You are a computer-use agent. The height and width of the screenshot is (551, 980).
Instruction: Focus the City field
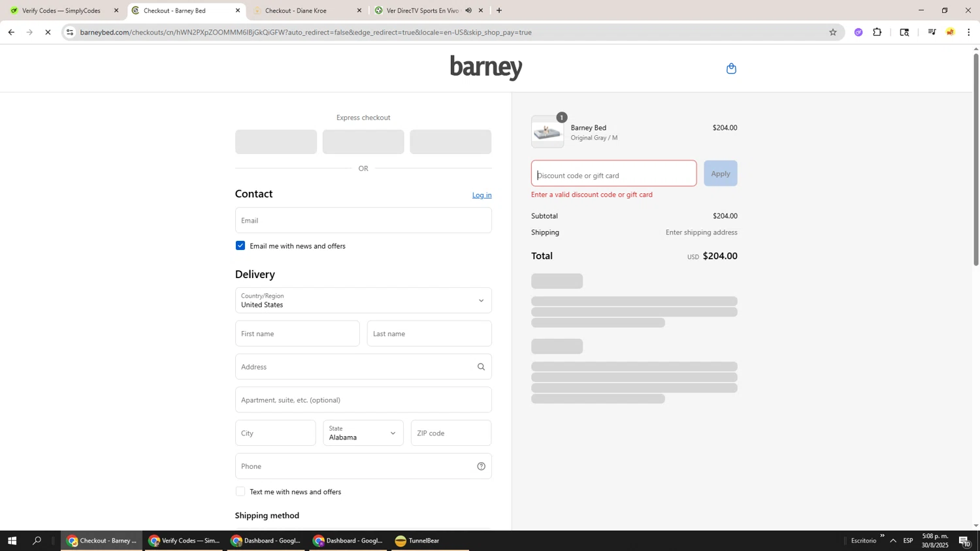(275, 433)
